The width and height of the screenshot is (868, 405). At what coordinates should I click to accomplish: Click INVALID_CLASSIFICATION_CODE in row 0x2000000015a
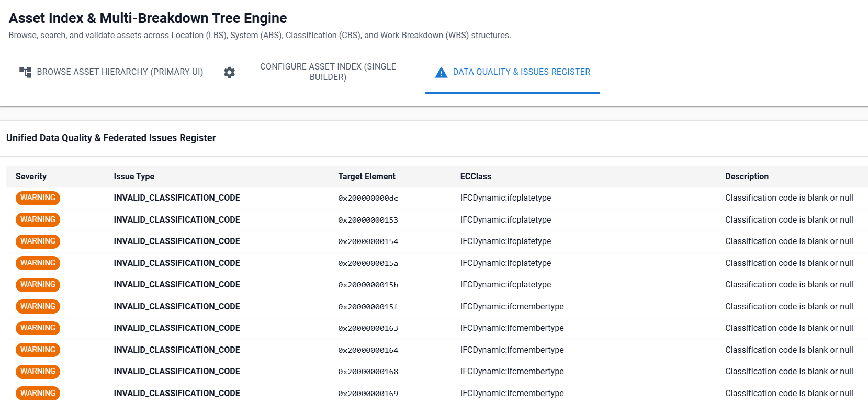(x=177, y=263)
